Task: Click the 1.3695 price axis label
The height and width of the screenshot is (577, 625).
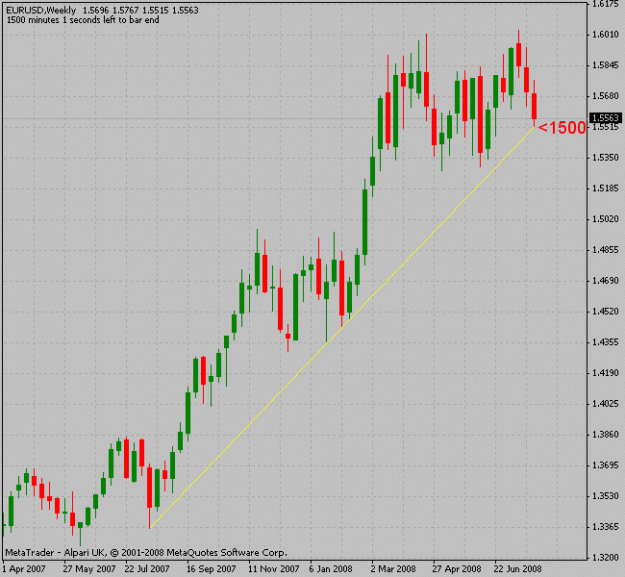Action: 605,465
